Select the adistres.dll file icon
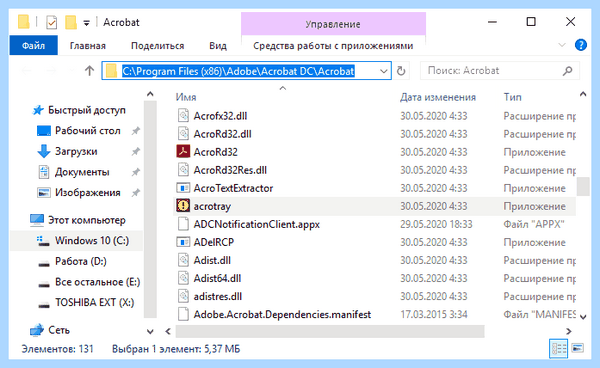600x368 pixels. 183,296
